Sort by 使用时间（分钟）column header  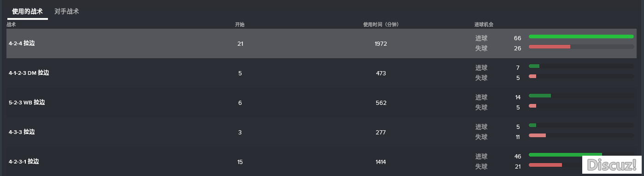[x=381, y=24]
